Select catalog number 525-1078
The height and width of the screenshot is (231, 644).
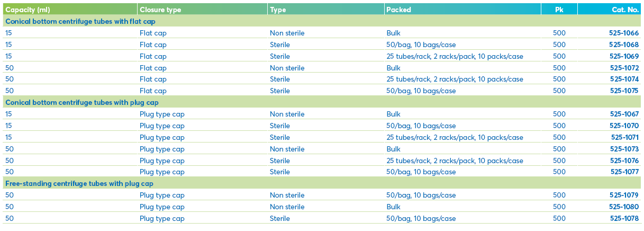click(x=624, y=218)
